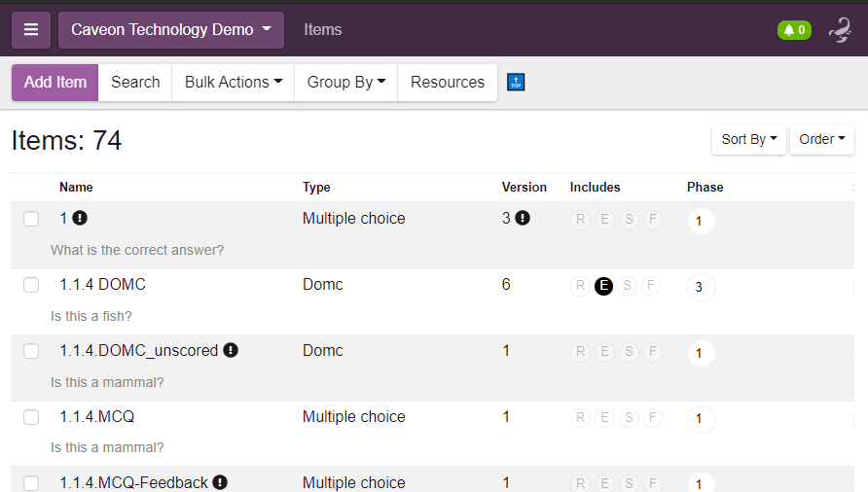Click the E badge in item 1 row
Screen dimensions: 868x492
tap(604, 220)
